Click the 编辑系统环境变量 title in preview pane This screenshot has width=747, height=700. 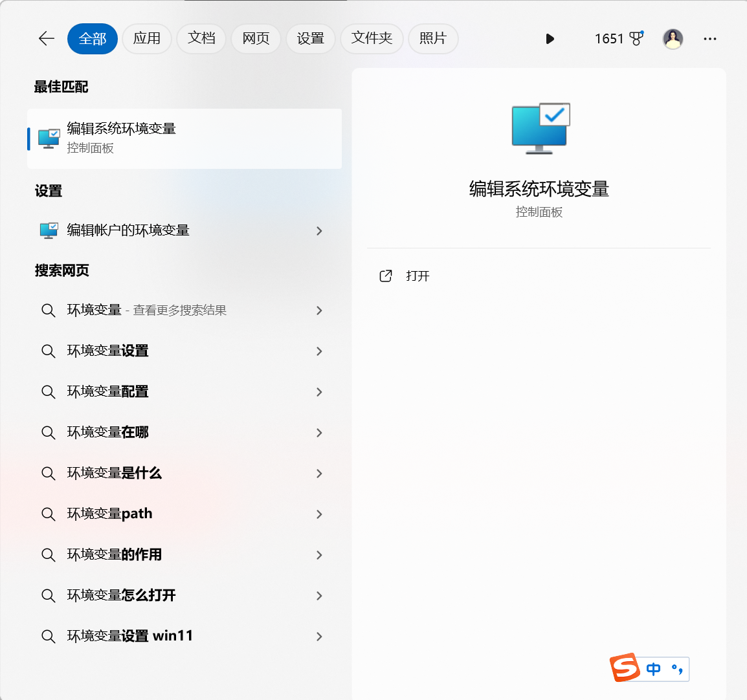pyautogui.click(x=539, y=190)
